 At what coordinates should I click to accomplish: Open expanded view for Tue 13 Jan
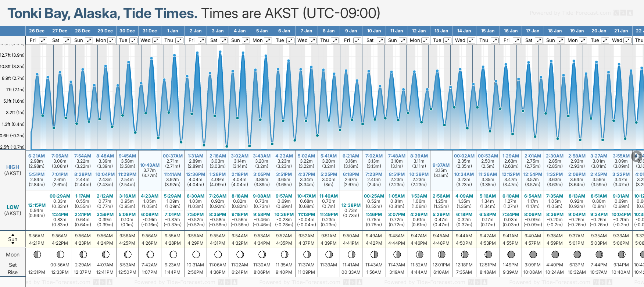pyautogui.click(x=448, y=40)
